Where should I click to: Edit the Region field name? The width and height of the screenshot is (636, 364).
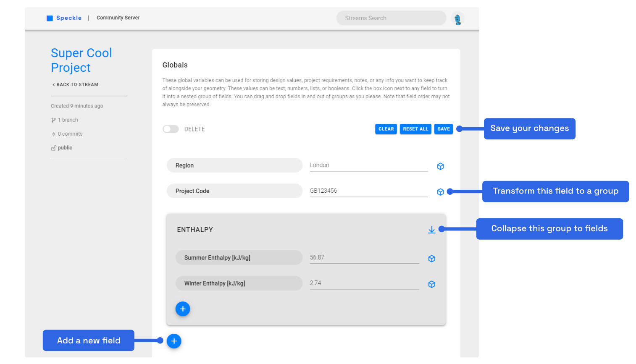coord(234,165)
